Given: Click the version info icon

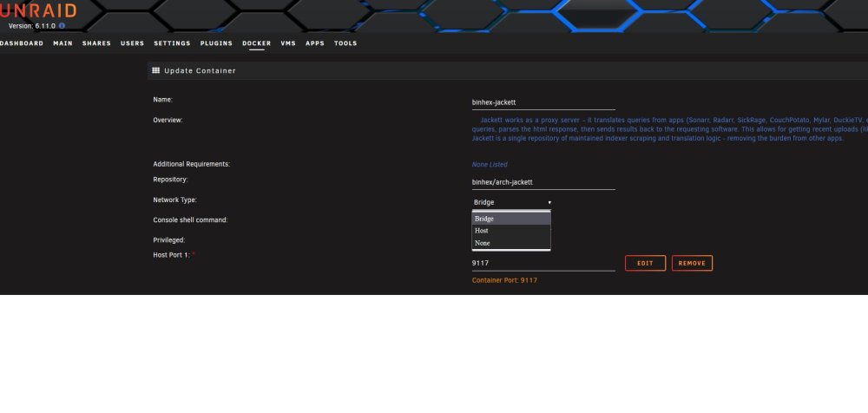Looking at the screenshot, I should [x=62, y=26].
